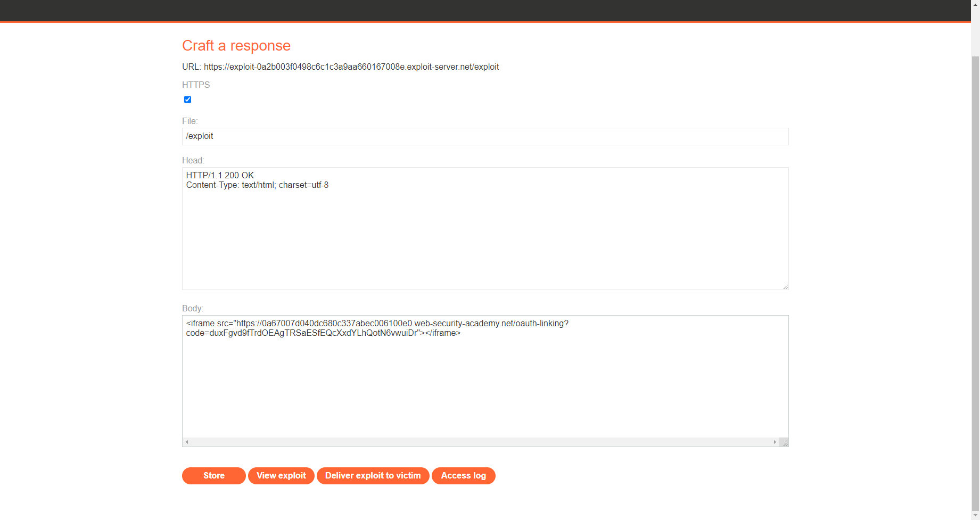Click inside the Head textarea
The image size is (980, 520).
click(x=479, y=229)
